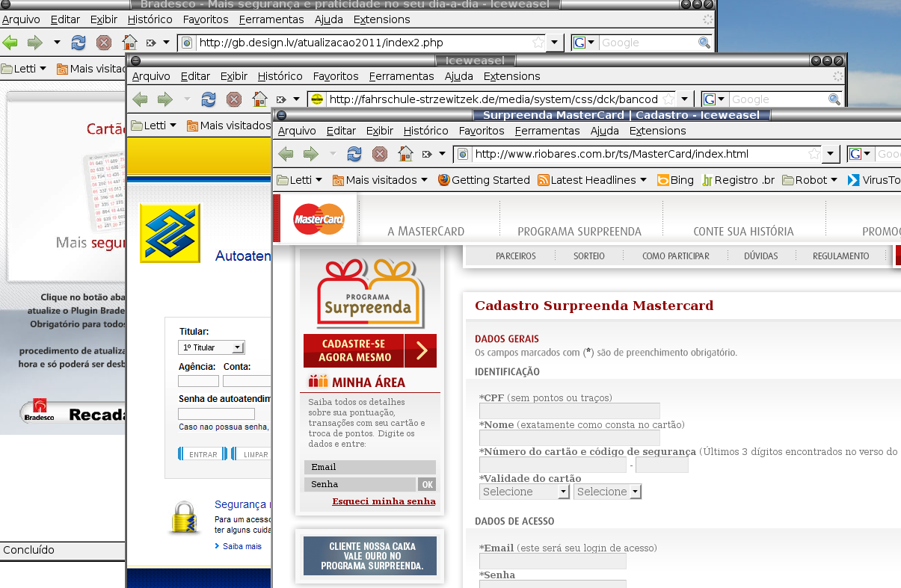The width and height of the screenshot is (901, 588).
Task: Open Ferramentas menu in the MasterCard window
Action: [547, 131]
